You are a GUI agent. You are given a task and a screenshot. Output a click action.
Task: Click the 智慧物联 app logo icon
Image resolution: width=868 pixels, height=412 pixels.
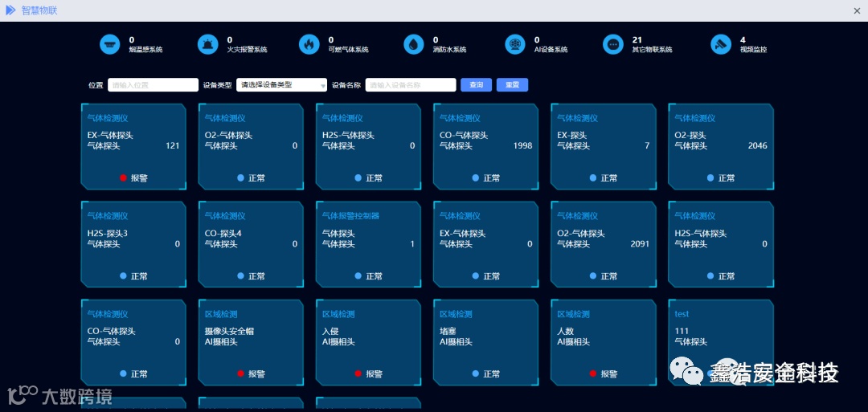10,10
